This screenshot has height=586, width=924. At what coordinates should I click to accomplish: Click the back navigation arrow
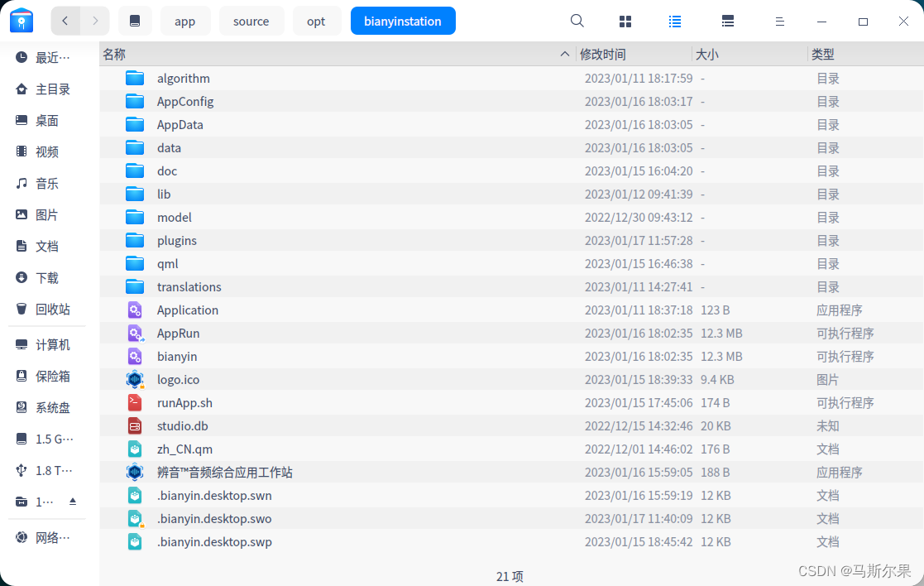(x=65, y=21)
